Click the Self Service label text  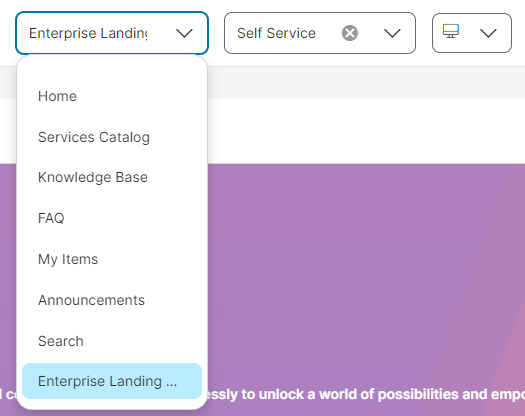pyautogui.click(x=276, y=33)
